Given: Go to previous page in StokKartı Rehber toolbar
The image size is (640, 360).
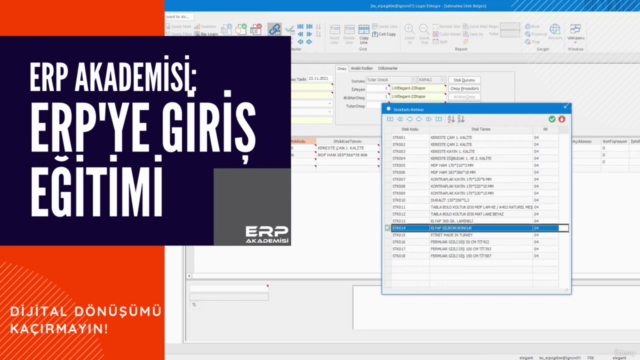Looking at the screenshot, I should point(400,119).
